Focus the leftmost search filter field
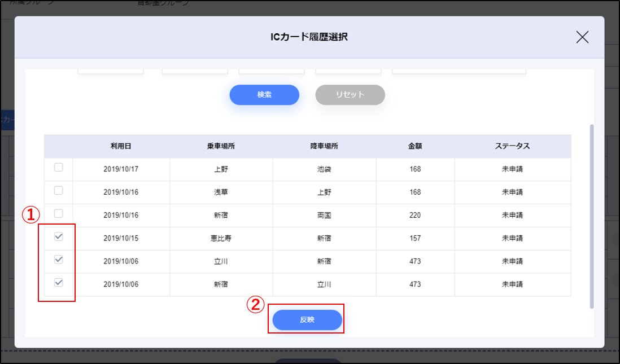 tap(111, 71)
